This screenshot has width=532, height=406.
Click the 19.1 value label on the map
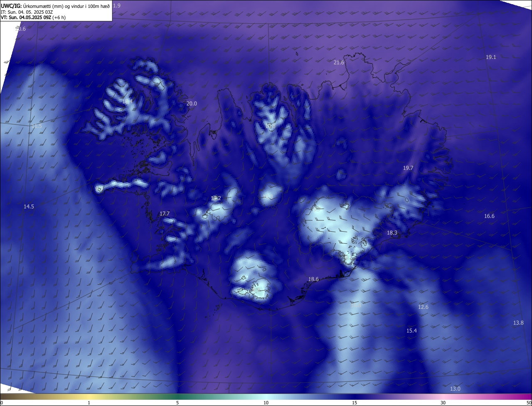[x=491, y=57]
